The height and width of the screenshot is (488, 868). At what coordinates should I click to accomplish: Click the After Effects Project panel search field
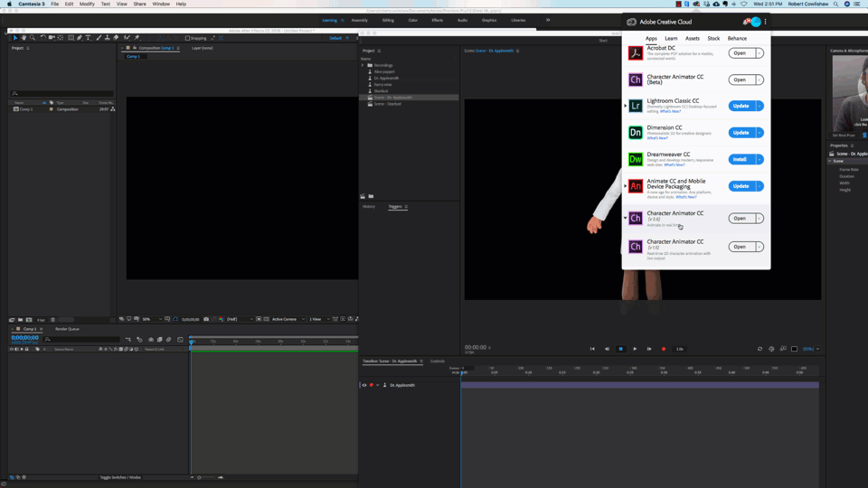[62, 93]
